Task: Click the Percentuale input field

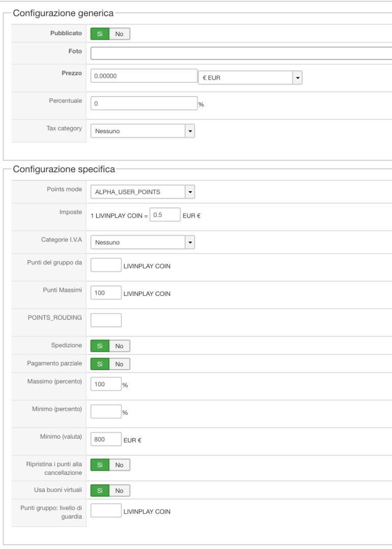Action: [x=144, y=103]
